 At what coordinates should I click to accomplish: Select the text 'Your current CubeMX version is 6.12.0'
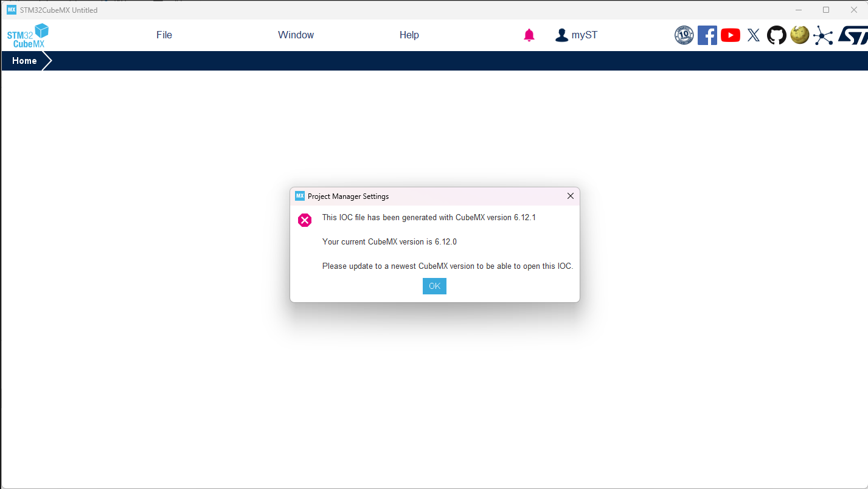click(x=389, y=241)
